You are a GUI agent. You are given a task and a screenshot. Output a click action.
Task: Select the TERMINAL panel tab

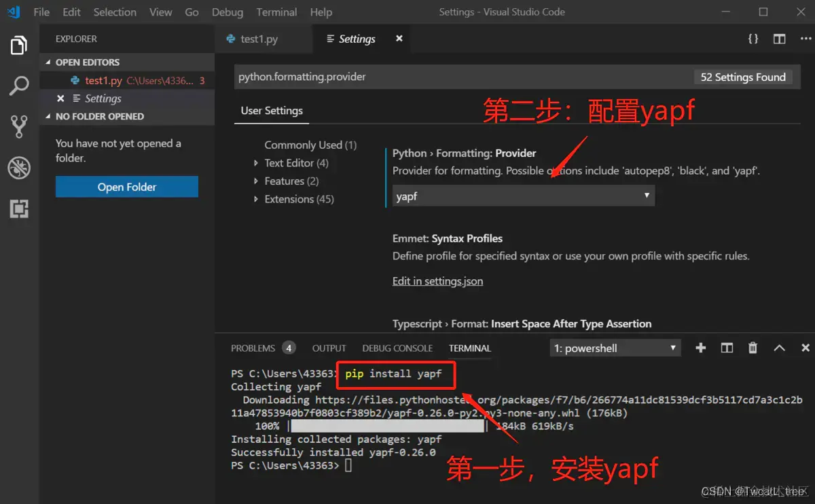point(469,348)
